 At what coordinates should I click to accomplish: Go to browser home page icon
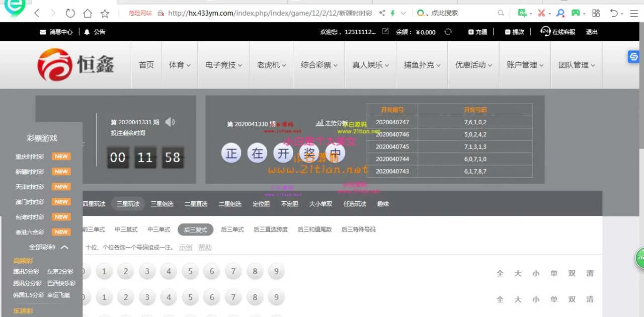pos(88,13)
